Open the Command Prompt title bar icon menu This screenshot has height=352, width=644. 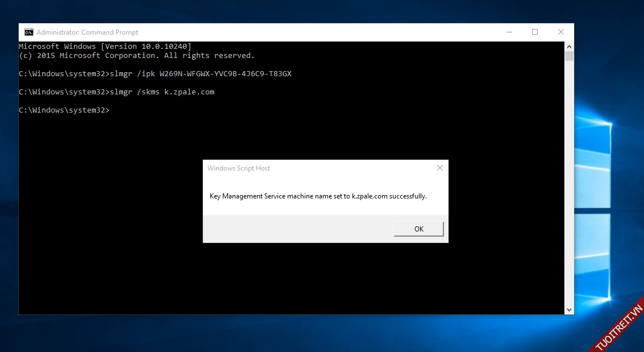click(28, 32)
